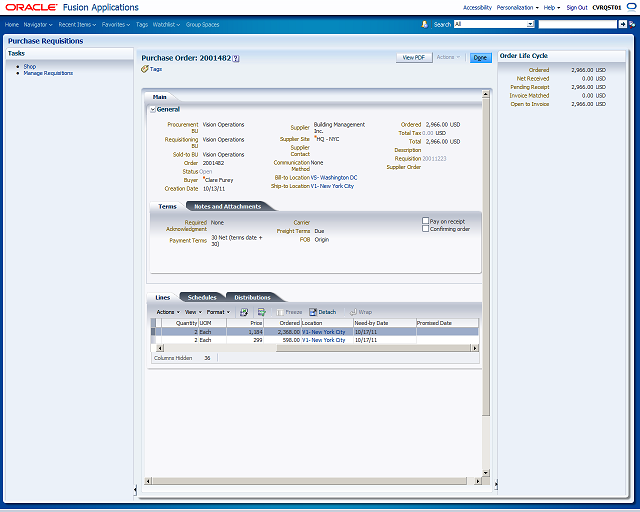Open the Watchlist dropdown
This screenshot has width=640, height=512.
click(166, 24)
